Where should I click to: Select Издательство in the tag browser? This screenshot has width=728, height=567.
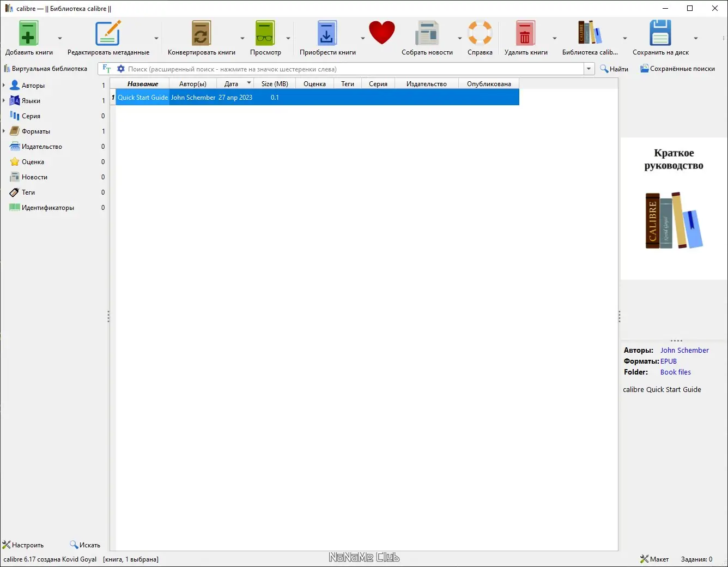point(42,147)
